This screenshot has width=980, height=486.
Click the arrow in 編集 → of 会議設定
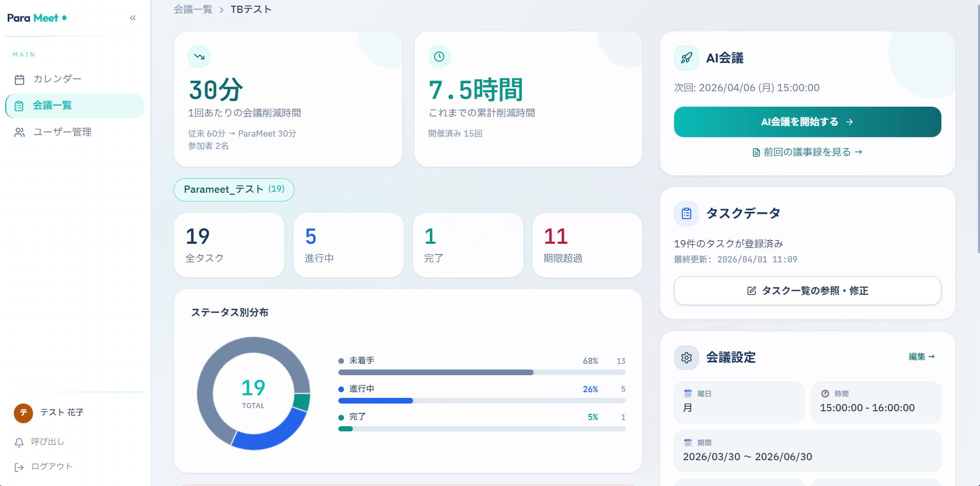click(x=933, y=357)
